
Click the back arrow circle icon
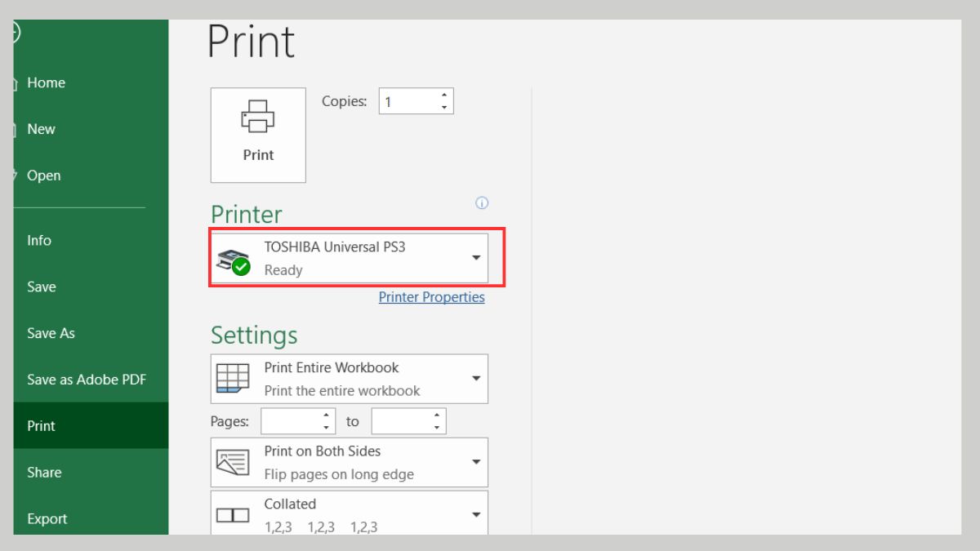16,33
